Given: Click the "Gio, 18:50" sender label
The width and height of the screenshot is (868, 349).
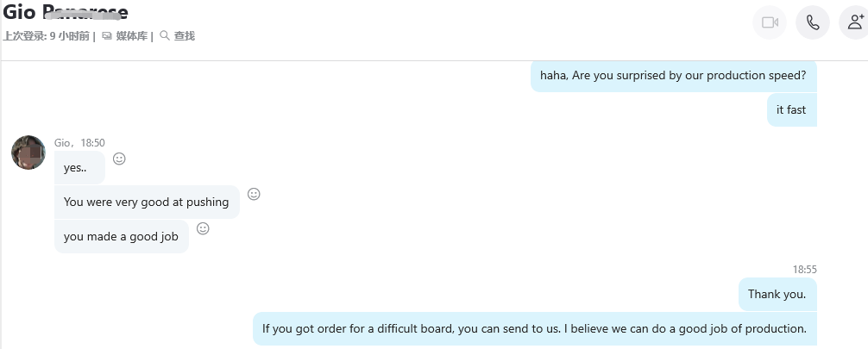Looking at the screenshot, I should 79,142.
